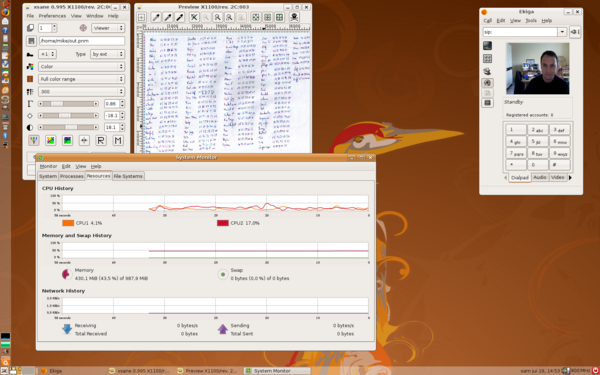Click the browse filename disk icon in xsane
600x375 pixels.
click(x=31, y=41)
